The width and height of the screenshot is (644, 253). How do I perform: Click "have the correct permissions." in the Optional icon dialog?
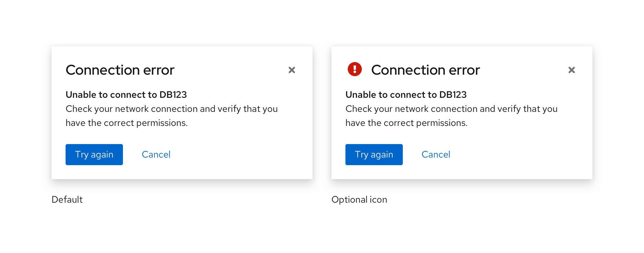click(x=406, y=123)
